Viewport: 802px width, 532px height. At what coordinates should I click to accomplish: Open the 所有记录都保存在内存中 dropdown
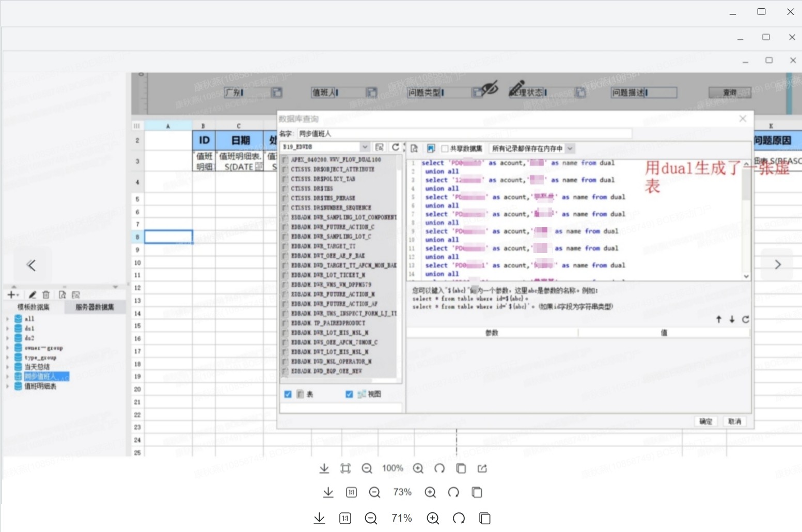(x=570, y=149)
